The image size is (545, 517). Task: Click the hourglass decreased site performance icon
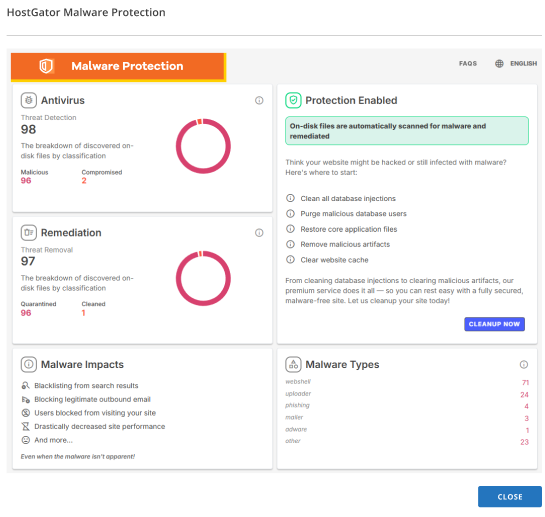coord(26,426)
